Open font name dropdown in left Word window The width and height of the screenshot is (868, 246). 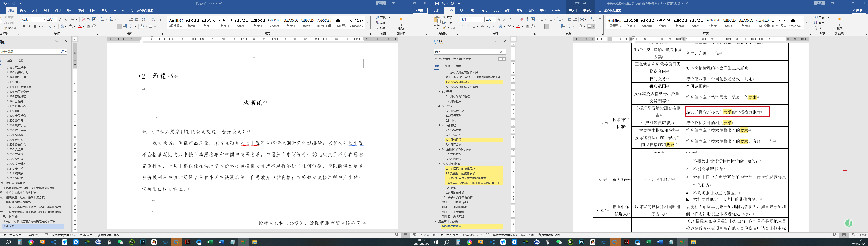pyautogui.click(x=44, y=19)
